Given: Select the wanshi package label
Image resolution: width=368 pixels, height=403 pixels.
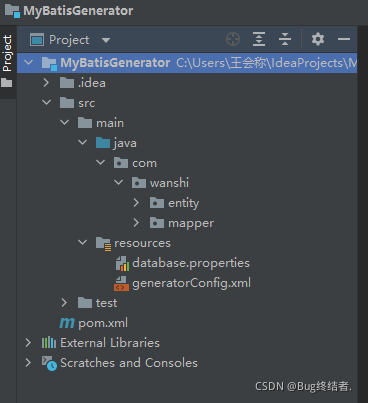Looking at the screenshot, I should click(x=169, y=183).
